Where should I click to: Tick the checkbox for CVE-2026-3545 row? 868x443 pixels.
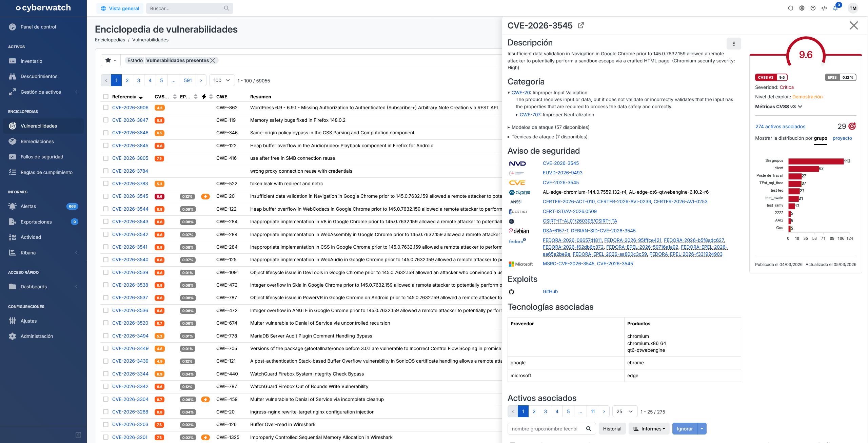(106, 196)
